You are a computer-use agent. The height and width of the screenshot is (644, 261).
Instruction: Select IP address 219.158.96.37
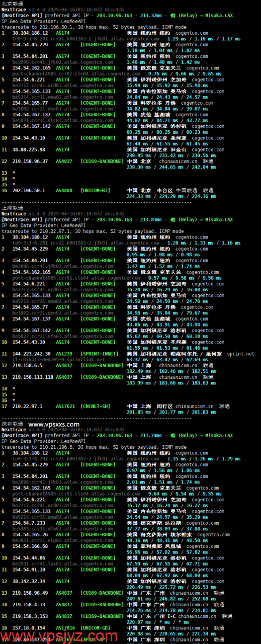point(30,161)
